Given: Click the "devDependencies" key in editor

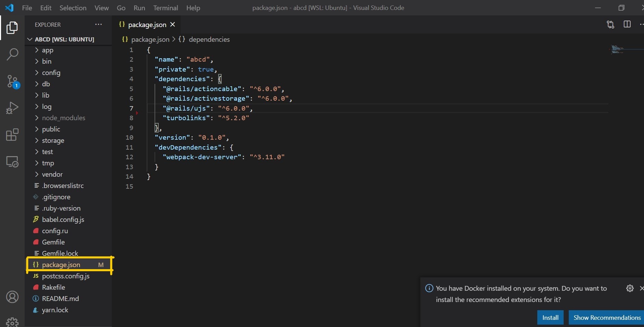Looking at the screenshot, I should coord(188,147).
